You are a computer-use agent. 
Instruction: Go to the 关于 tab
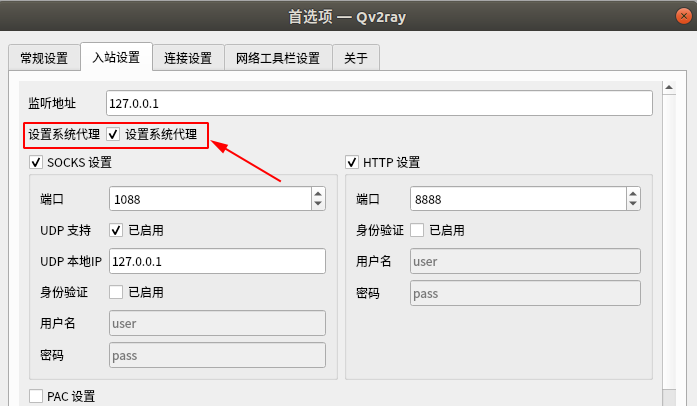click(355, 58)
